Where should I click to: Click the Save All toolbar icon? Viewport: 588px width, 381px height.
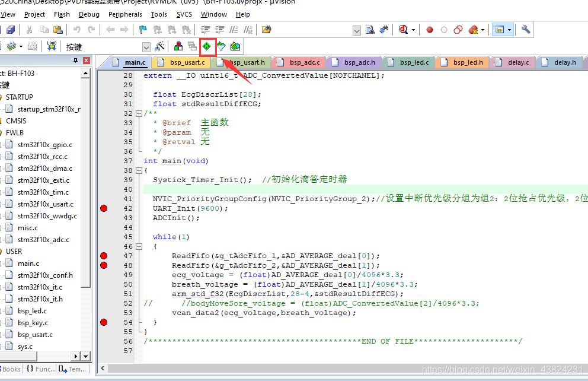tap(11, 30)
